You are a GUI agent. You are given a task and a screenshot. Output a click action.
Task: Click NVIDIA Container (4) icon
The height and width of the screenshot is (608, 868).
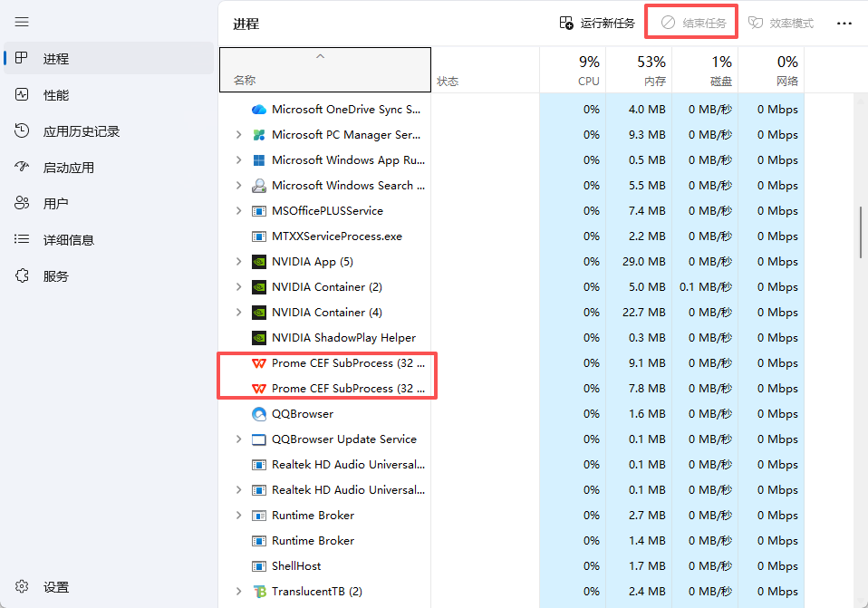tap(258, 313)
